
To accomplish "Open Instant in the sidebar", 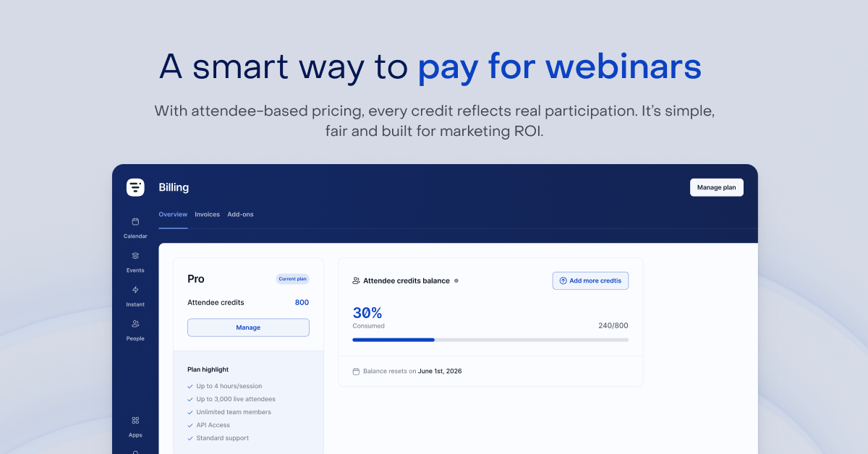I will click(135, 296).
